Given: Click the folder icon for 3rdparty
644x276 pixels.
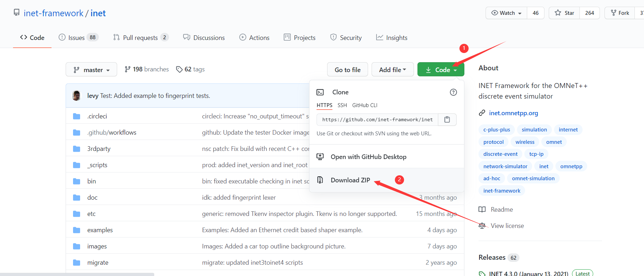Looking at the screenshot, I should tap(77, 149).
